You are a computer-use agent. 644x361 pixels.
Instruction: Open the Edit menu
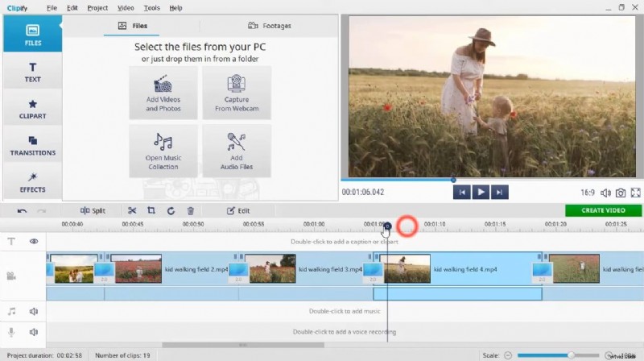72,8
